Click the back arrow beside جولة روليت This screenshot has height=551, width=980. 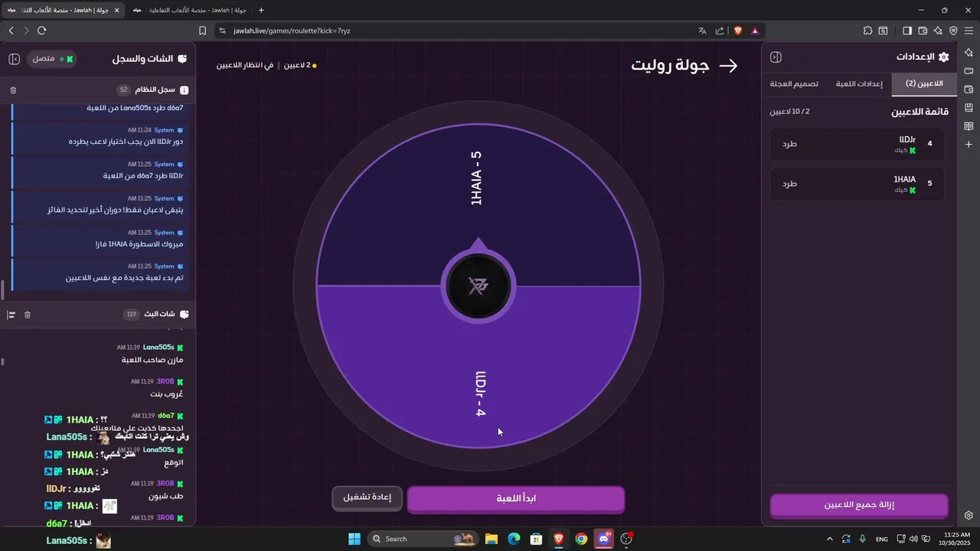[728, 66]
